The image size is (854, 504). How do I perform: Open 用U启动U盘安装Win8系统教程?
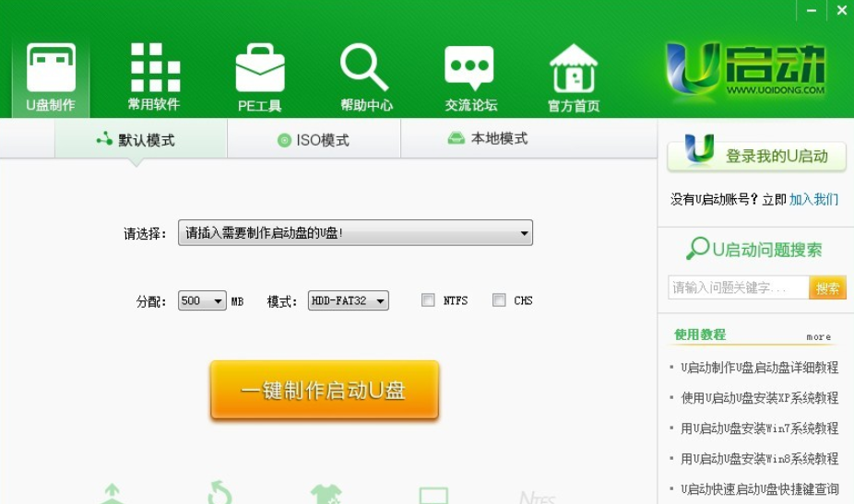pyautogui.click(x=759, y=459)
